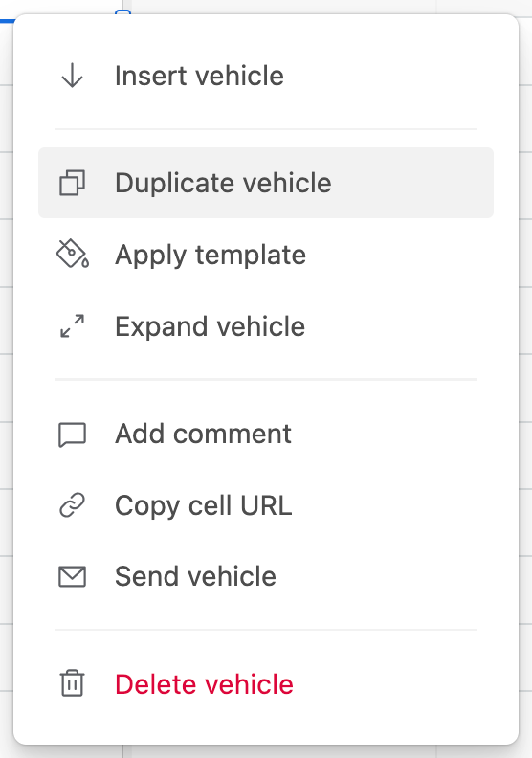
Task: Click the overlapping squares Duplicate icon
Action: 72,183
